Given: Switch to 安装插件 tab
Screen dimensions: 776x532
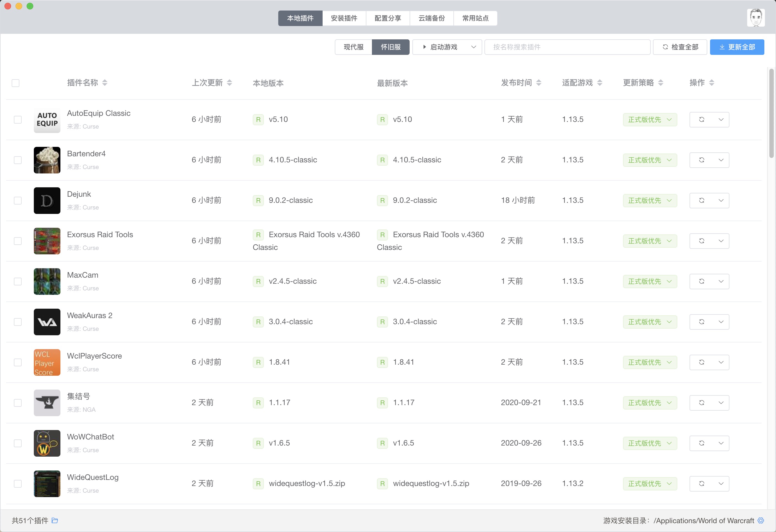Looking at the screenshot, I should (x=344, y=18).
